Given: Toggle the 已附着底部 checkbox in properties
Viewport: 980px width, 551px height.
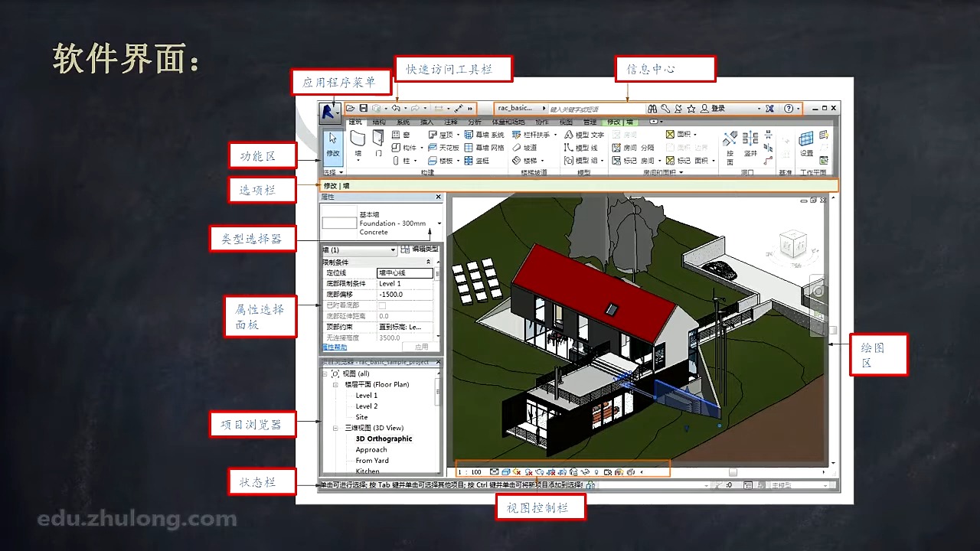Looking at the screenshot, I should [x=382, y=305].
